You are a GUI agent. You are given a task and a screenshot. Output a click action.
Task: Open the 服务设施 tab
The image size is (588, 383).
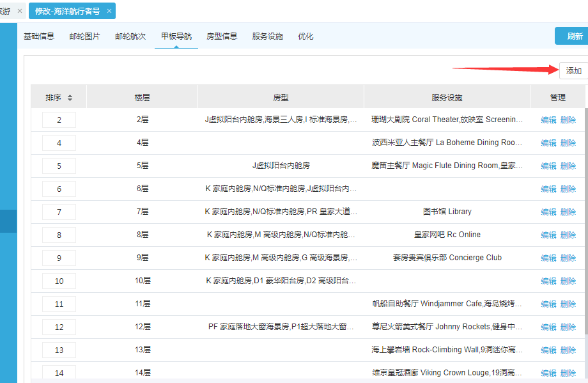coord(267,36)
